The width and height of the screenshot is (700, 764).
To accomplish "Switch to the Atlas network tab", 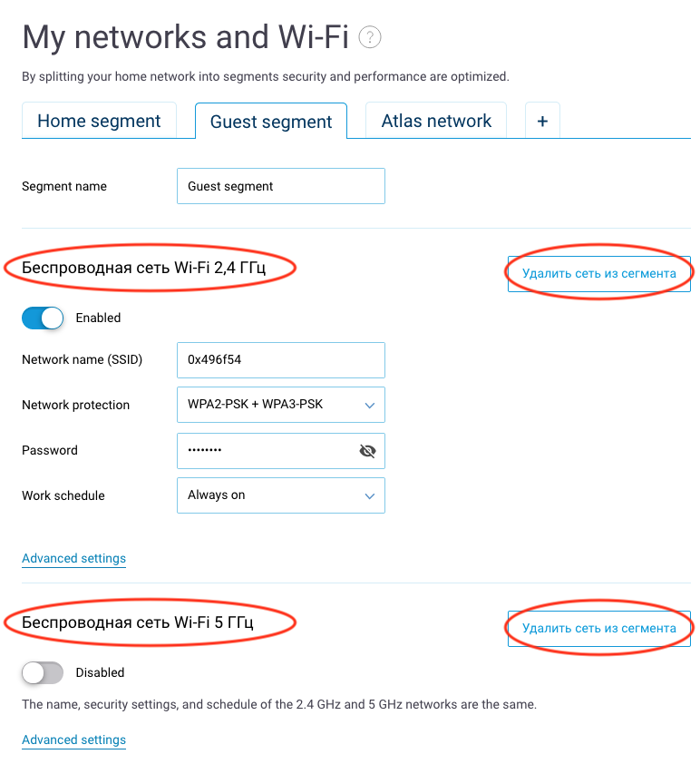I will pyautogui.click(x=436, y=121).
